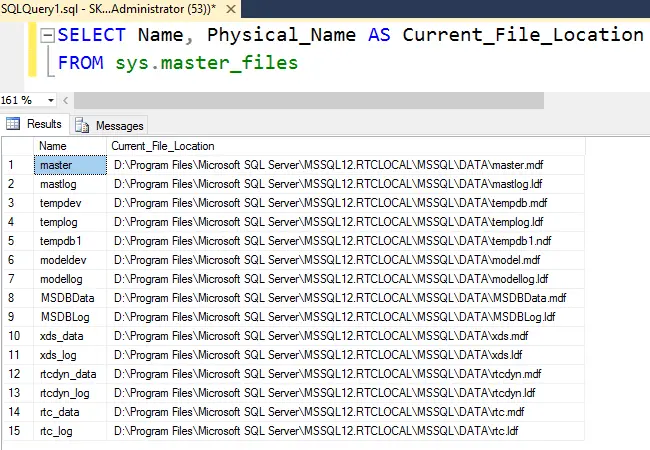
Task: Click the Results grid icon
Action: click(x=13, y=123)
